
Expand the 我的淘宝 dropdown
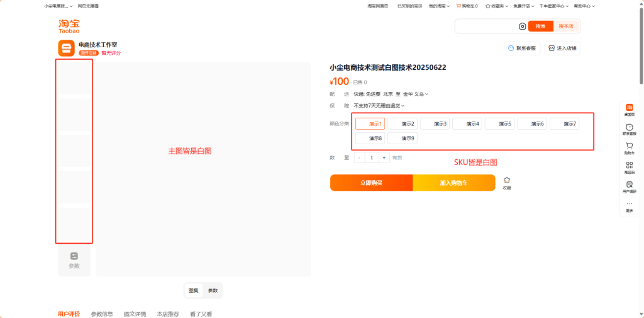[x=438, y=6]
